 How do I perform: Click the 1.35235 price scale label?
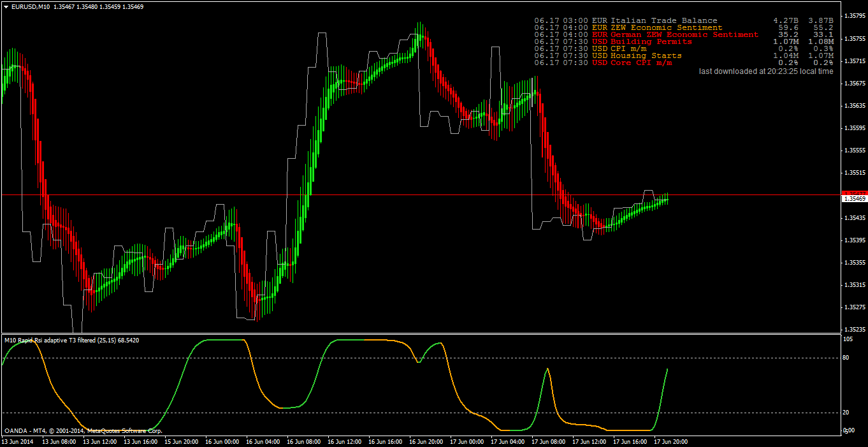pyautogui.click(x=855, y=330)
